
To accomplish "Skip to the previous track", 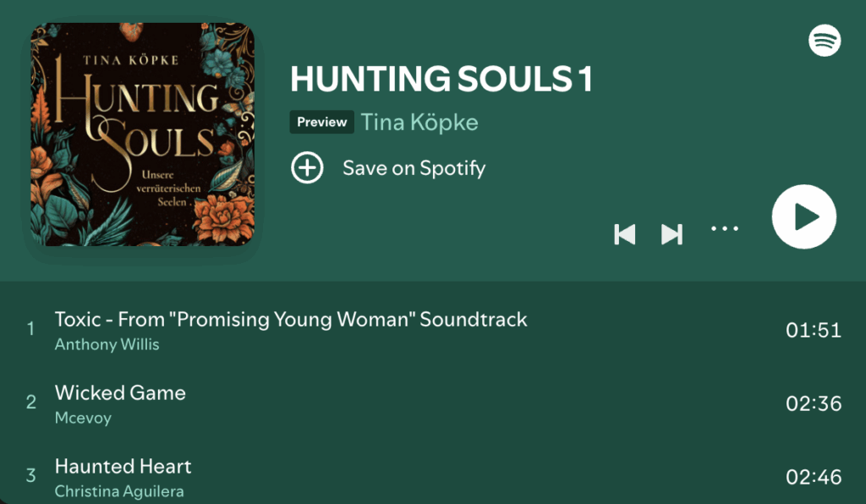I will tap(624, 234).
